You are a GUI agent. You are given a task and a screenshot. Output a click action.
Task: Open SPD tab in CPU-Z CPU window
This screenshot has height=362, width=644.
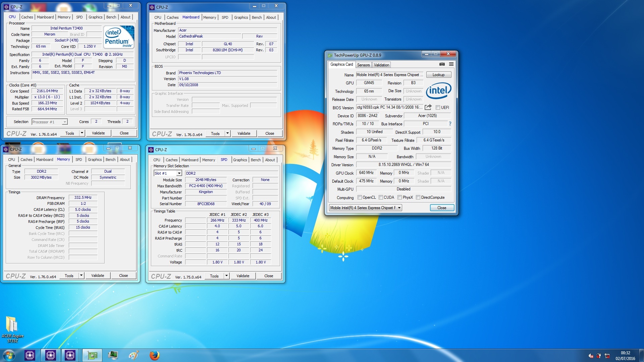pyautogui.click(x=79, y=17)
